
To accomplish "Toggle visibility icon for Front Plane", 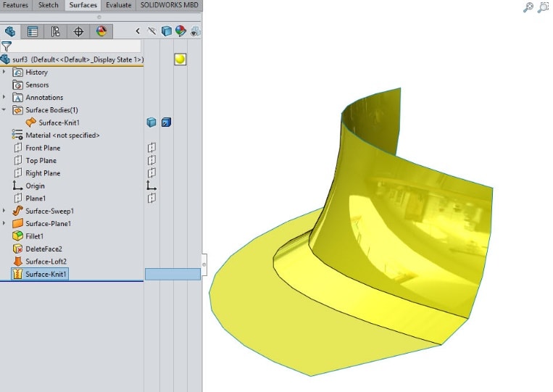I will click(x=151, y=147).
